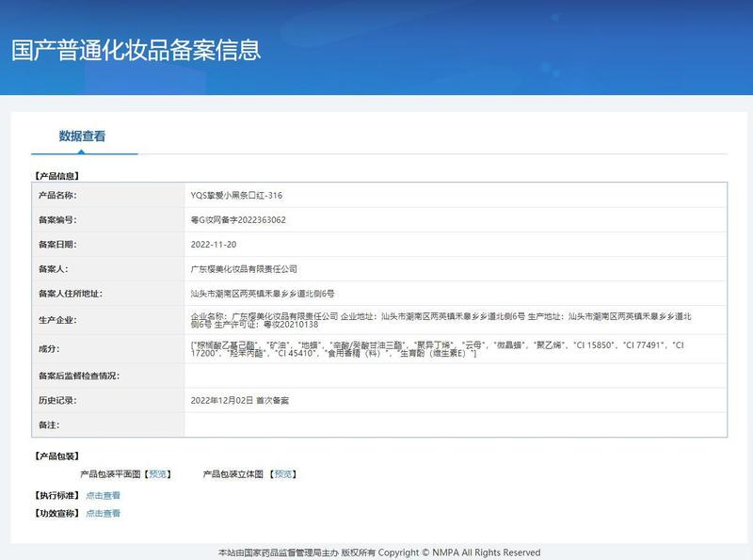753x560 pixels.
Task: Click the 【产品信息】 section heading
Action: [x=56, y=176]
